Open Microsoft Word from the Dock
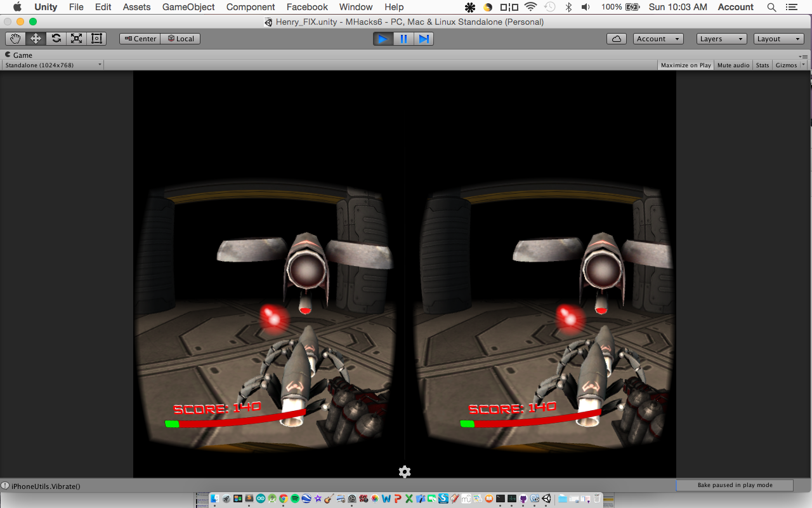Image resolution: width=812 pixels, height=508 pixels. 386,498
